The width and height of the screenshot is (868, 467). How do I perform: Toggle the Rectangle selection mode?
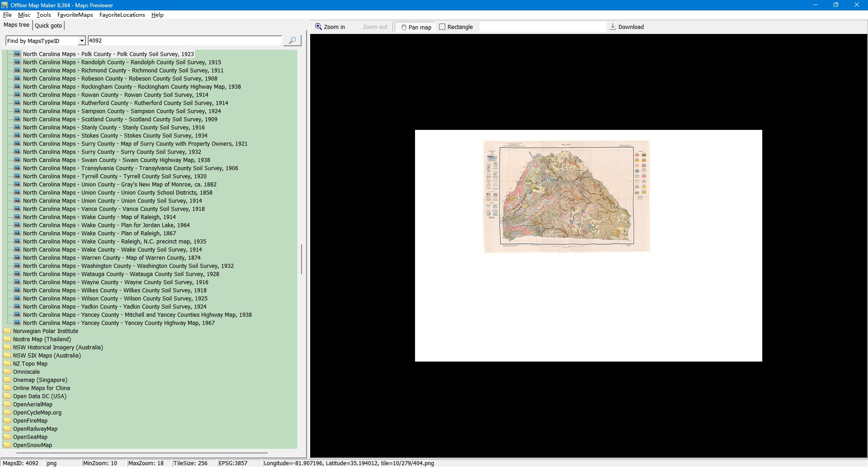pyautogui.click(x=456, y=27)
